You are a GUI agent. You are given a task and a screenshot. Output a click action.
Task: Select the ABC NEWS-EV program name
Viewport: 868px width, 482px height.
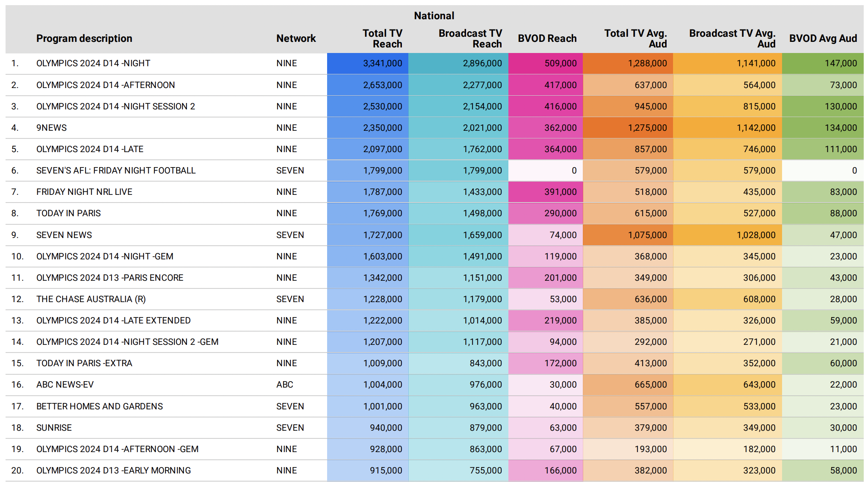click(x=65, y=385)
